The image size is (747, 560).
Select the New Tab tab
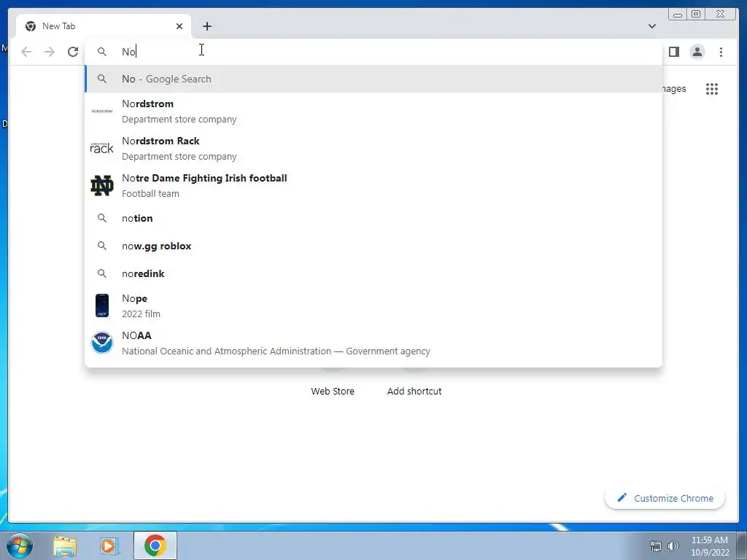(104, 26)
